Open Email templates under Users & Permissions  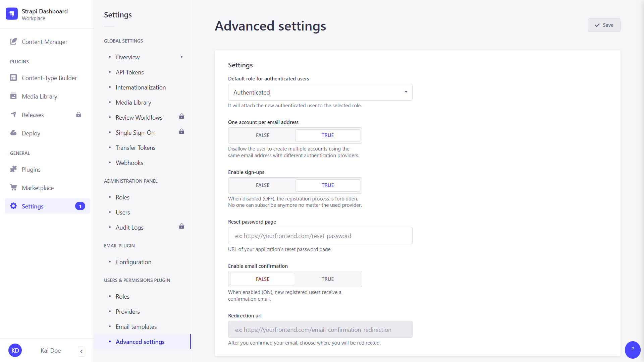point(136,326)
